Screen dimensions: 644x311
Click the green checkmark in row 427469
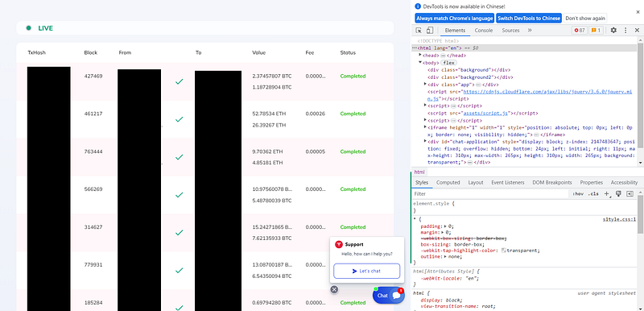tap(179, 81)
